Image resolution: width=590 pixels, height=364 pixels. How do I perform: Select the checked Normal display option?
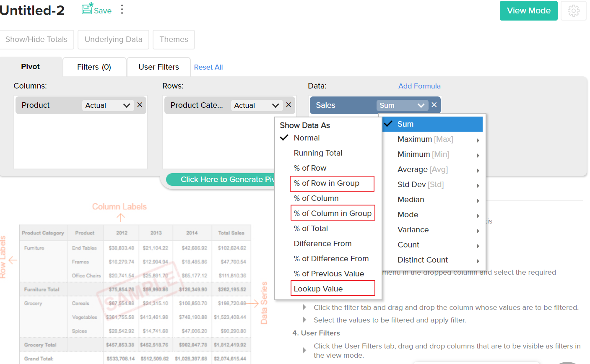click(x=307, y=138)
